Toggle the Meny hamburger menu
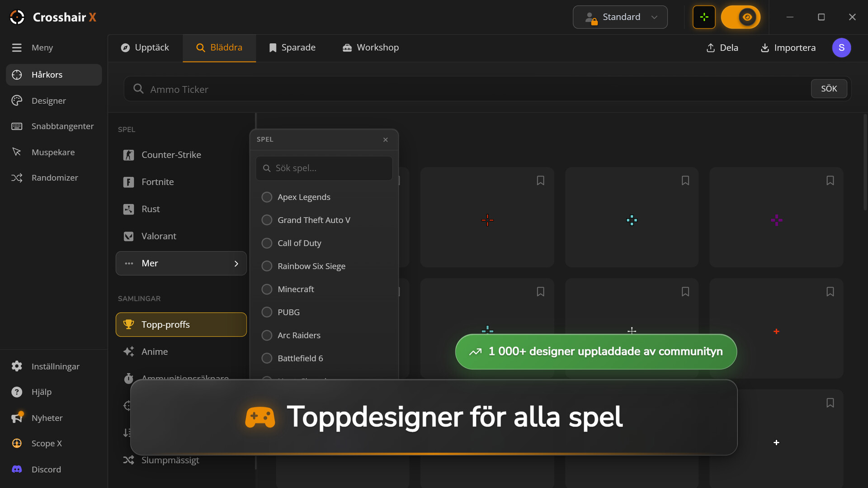868x488 pixels. coord(17,48)
